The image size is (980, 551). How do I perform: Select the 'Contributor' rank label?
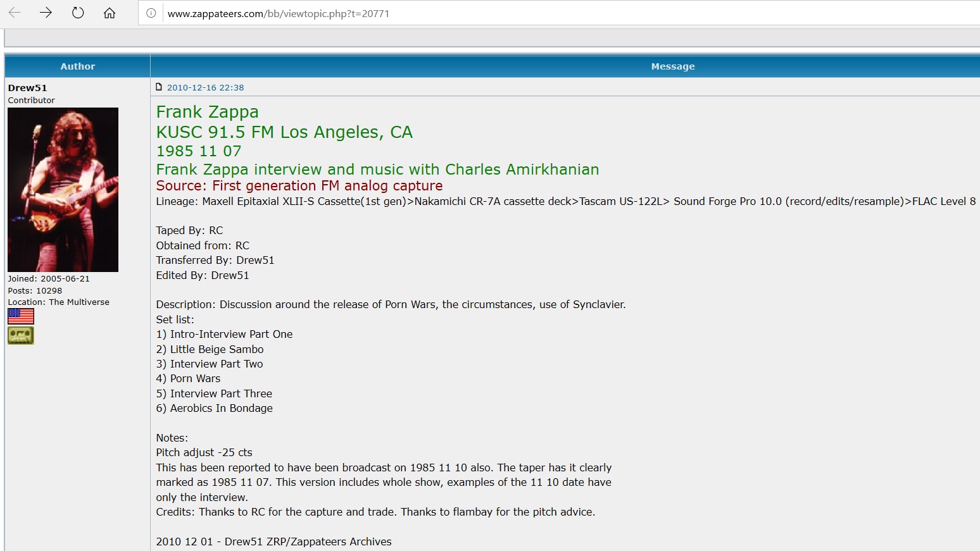[x=31, y=101]
